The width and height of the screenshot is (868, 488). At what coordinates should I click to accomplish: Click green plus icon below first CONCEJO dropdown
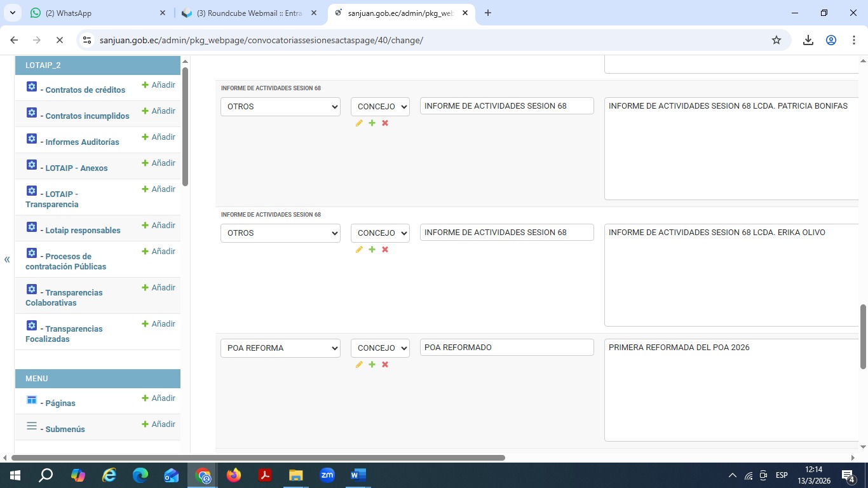point(372,123)
